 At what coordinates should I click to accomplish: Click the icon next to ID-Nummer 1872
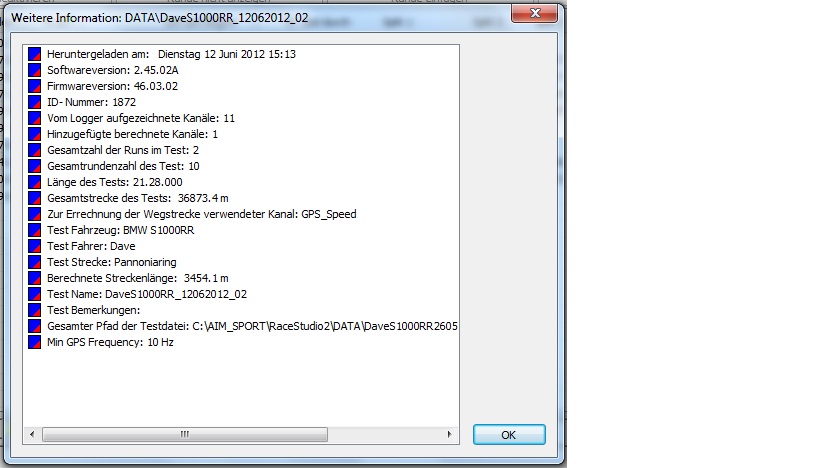click(x=34, y=102)
